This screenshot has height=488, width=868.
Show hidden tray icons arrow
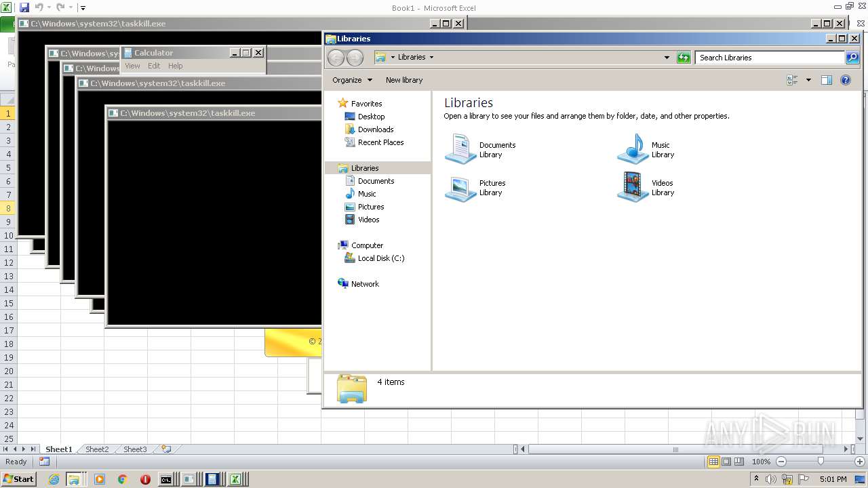(756, 479)
